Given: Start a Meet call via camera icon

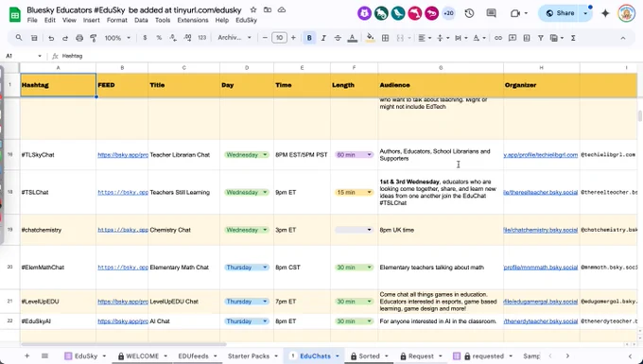Looking at the screenshot, I should (x=515, y=13).
